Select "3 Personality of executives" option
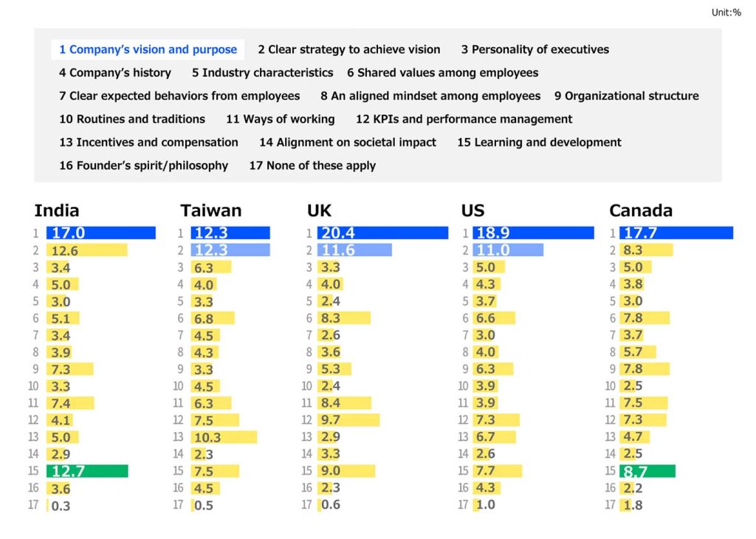The image size is (756, 539). point(535,49)
